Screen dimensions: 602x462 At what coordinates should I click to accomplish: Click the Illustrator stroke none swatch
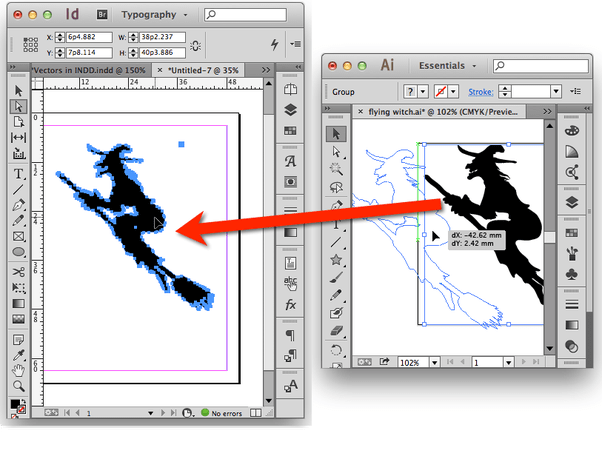click(441, 92)
